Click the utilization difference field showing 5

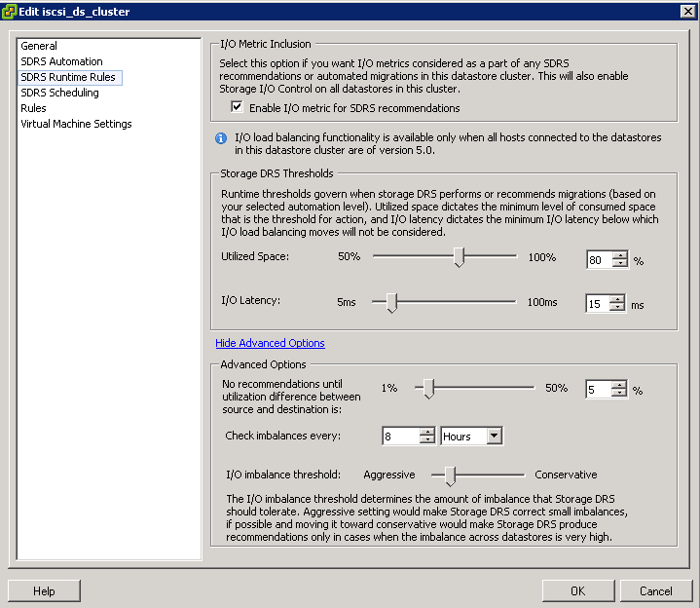click(x=599, y=390)
